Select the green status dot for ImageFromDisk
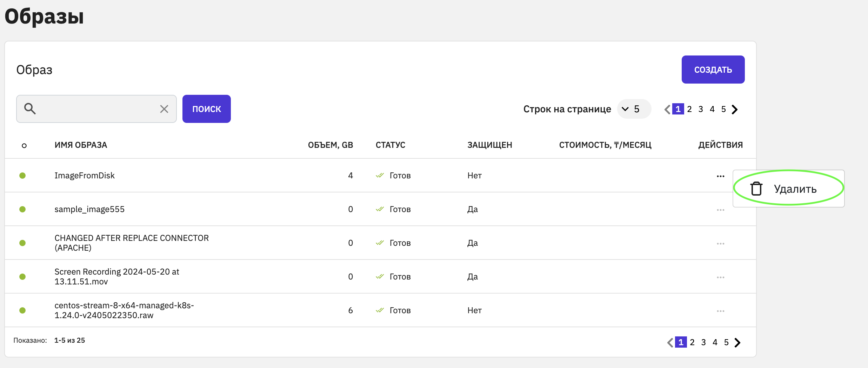868x368 pixels. (x=22, y=176)
